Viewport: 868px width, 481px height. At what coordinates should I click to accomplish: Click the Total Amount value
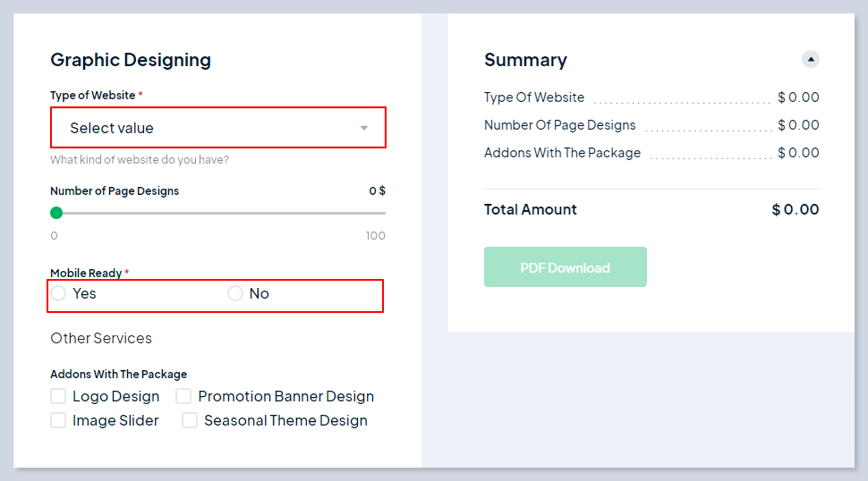(795, 210)
